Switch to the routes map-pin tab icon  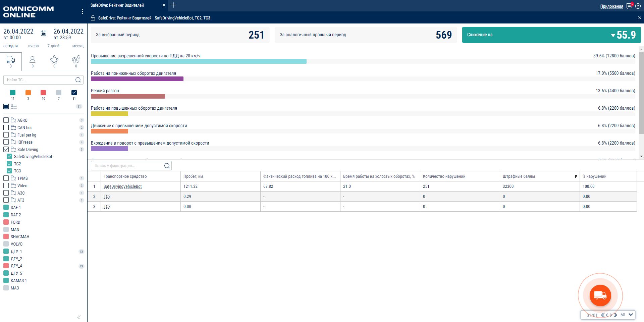coord(76,60)
